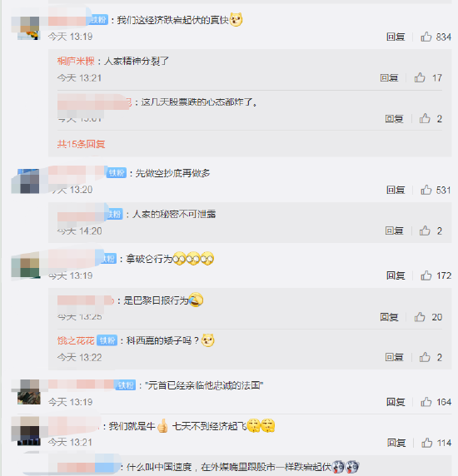Screen dimensions: 458x476
Task: Like 桐庐米粿's reply with 17 likes
Action: tap(420, 77)
